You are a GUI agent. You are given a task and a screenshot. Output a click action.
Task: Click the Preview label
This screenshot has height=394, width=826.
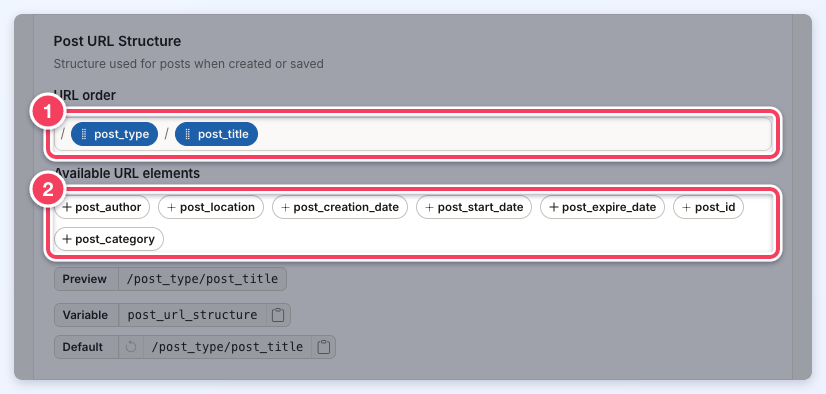pos(84,279)
